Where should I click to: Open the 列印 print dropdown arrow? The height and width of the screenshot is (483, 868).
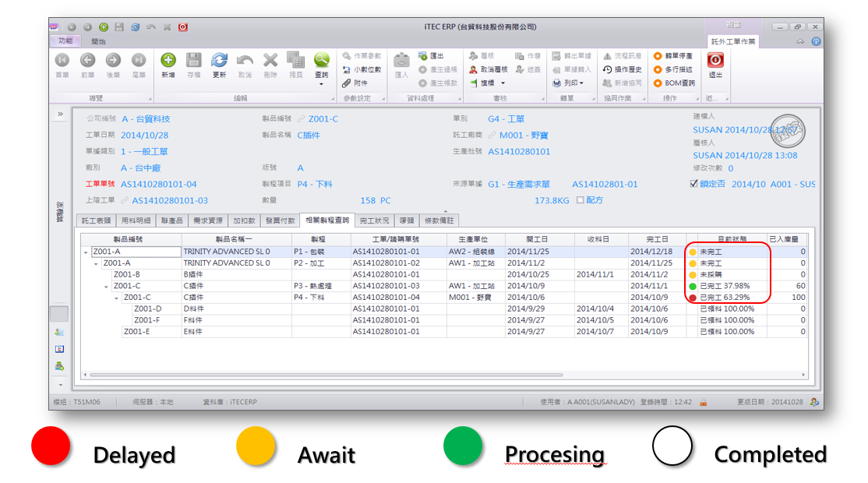point(582,83)
